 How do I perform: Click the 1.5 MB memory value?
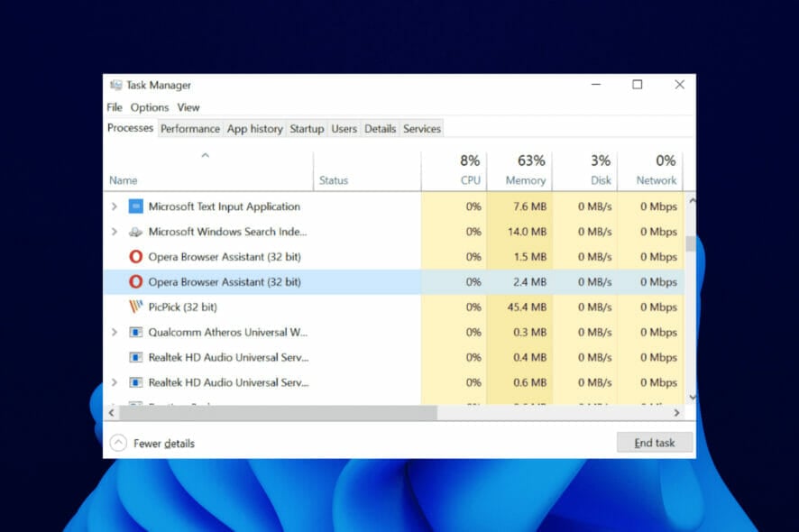click(x=530, y=257)
